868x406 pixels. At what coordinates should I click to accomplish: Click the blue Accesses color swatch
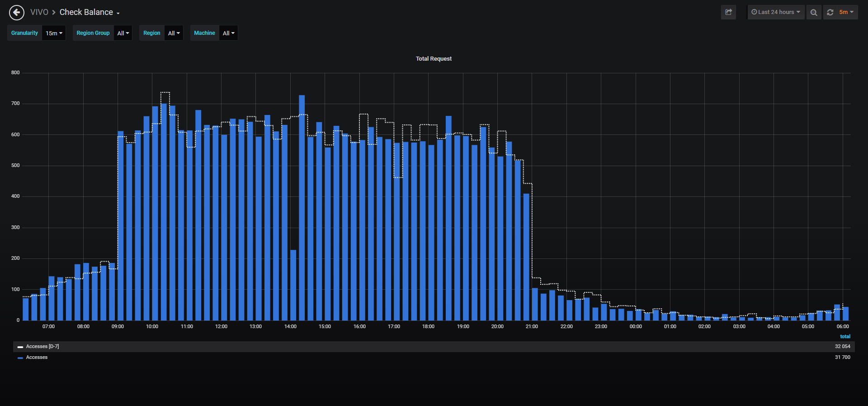pyautogui.click(x=20, y=358)
